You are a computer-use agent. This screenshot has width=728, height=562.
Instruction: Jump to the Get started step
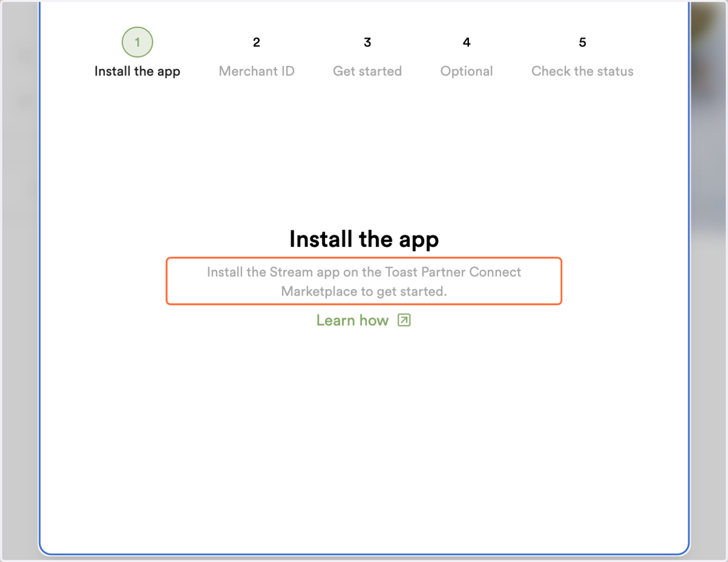[368, 71]
